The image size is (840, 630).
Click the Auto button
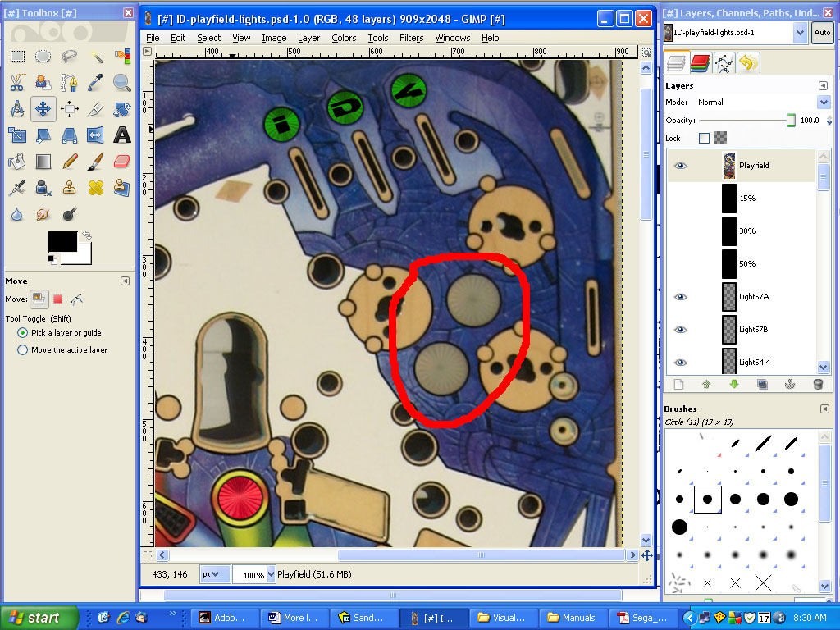coord(821,33)
